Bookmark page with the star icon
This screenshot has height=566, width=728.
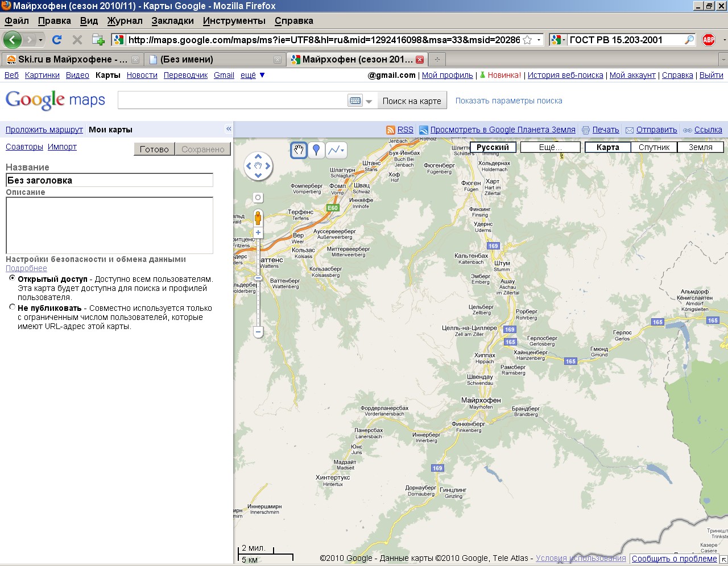pyautogui.click(x=527, y=40)
